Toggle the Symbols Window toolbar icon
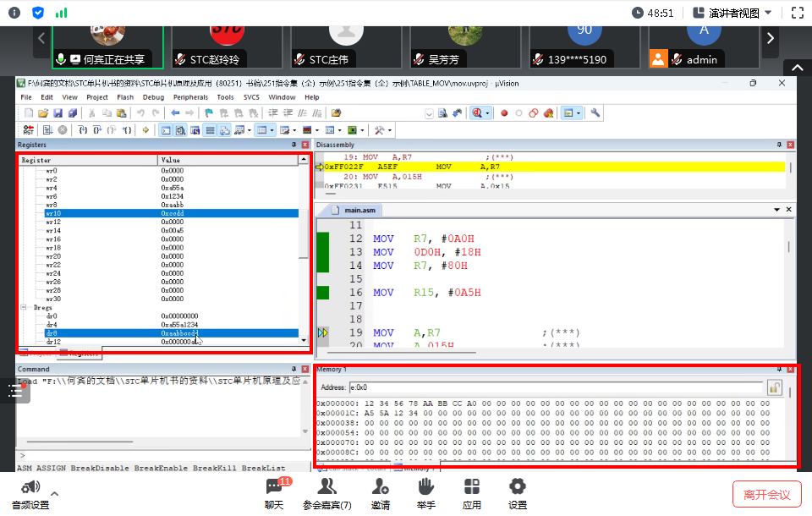812x516 pixels. [195, 130]
